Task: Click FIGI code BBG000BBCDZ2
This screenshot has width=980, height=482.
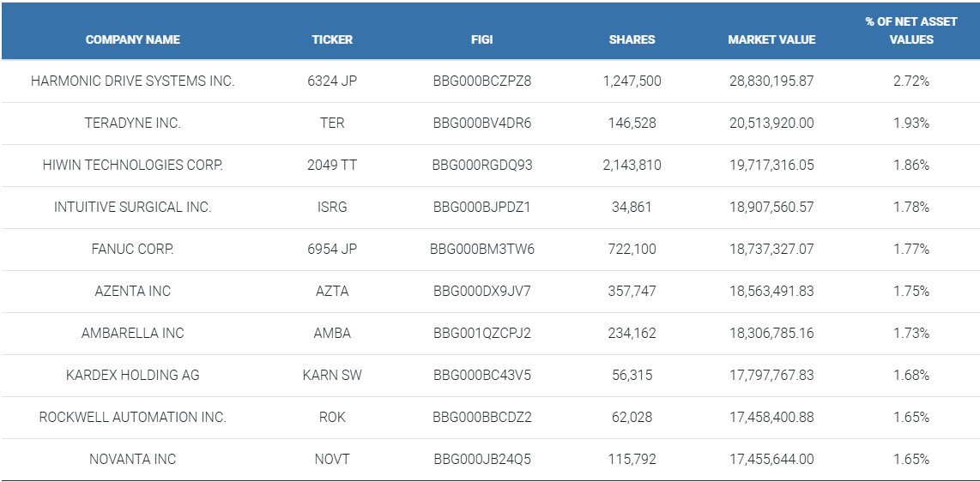Action: tap(482, 417)
